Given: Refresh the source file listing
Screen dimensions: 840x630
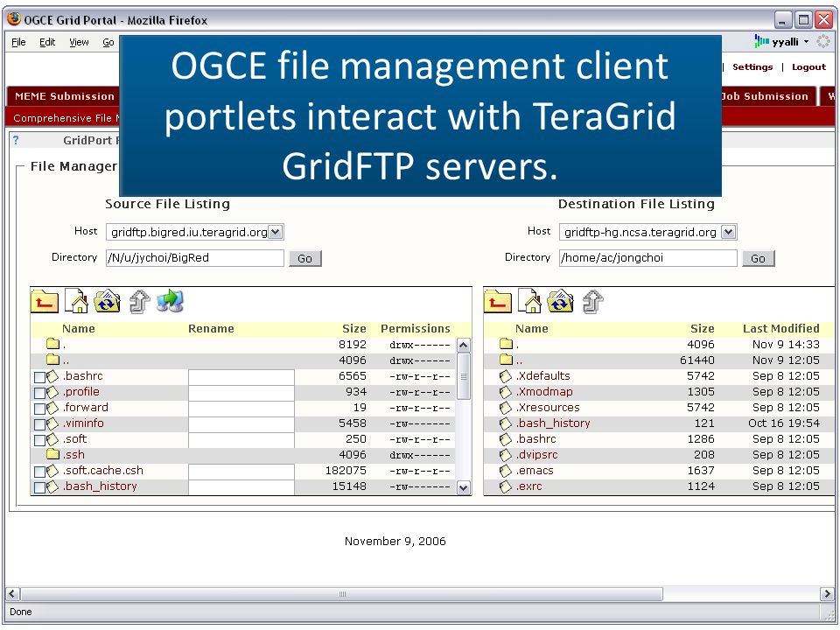Looking at the screenshot, I should [107, 301].
